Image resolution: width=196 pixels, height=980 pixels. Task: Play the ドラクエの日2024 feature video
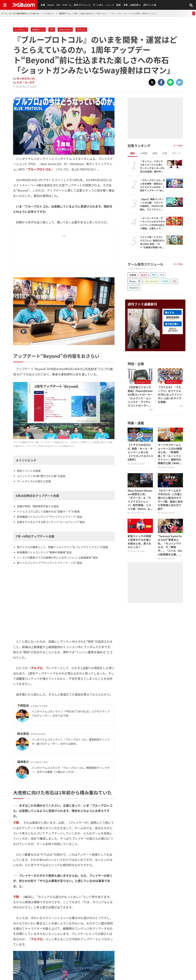[x=140, y=434]
